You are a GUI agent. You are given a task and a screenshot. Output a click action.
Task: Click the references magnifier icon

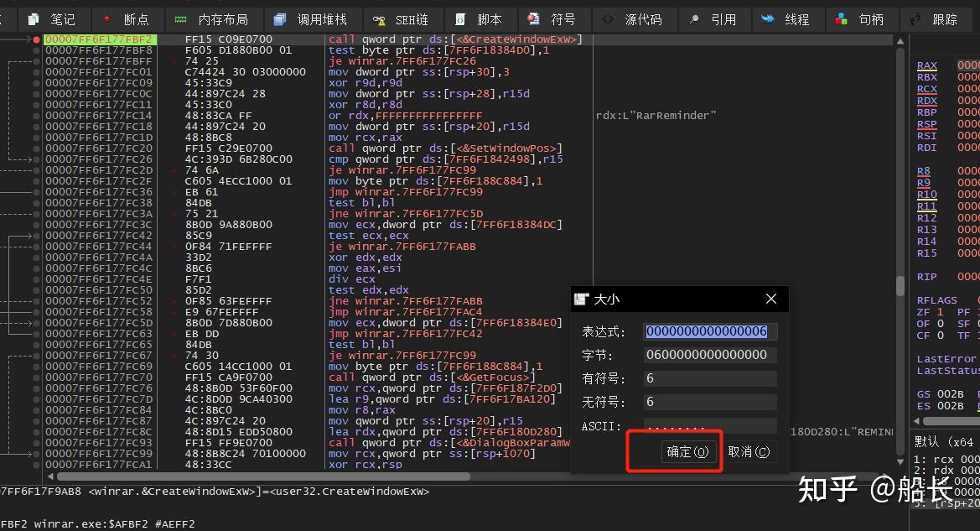(x=694, y=19)
